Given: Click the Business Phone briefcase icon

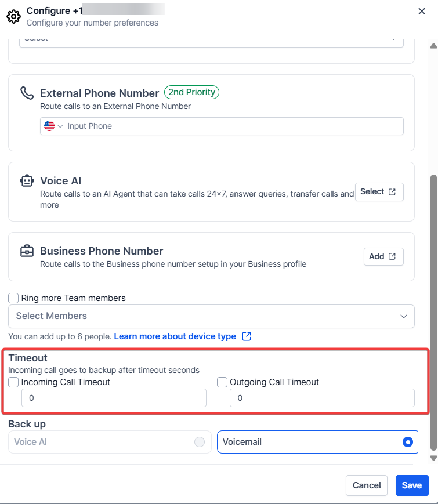Looking at the screenshot, I should point(27,251).
